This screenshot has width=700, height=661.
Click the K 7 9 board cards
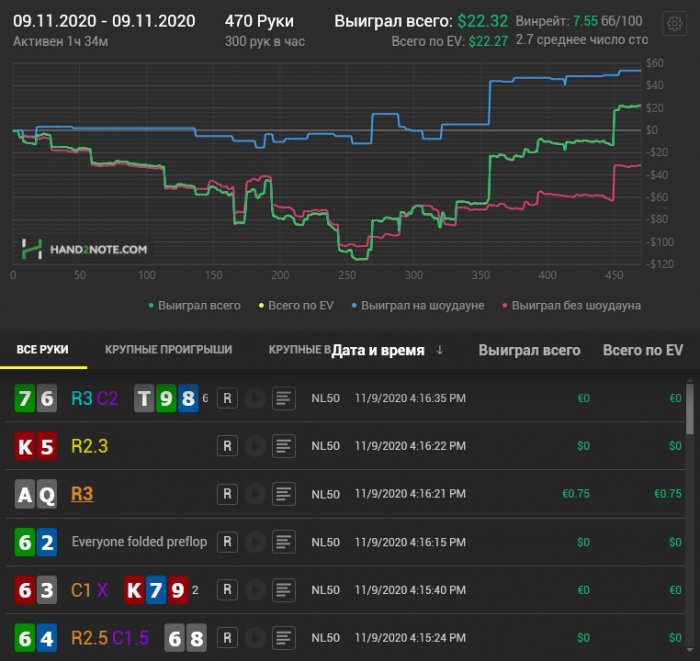click(156, 590)
